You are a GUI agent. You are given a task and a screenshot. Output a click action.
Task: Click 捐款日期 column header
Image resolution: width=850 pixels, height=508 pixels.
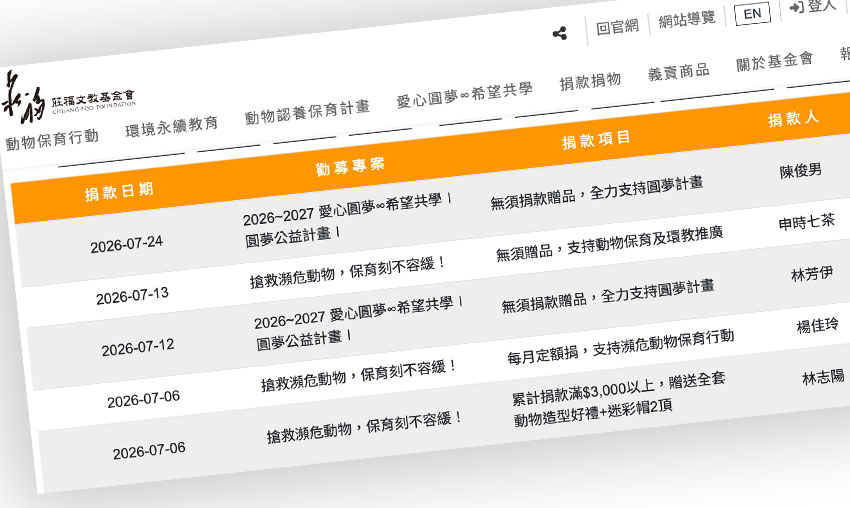(x=119, y=192)
